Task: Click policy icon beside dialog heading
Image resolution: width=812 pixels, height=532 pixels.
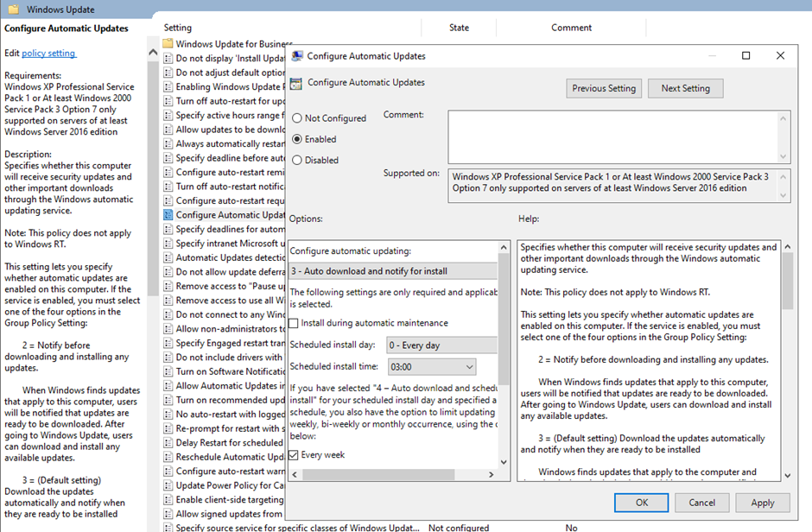Action: tap(295, 83)
